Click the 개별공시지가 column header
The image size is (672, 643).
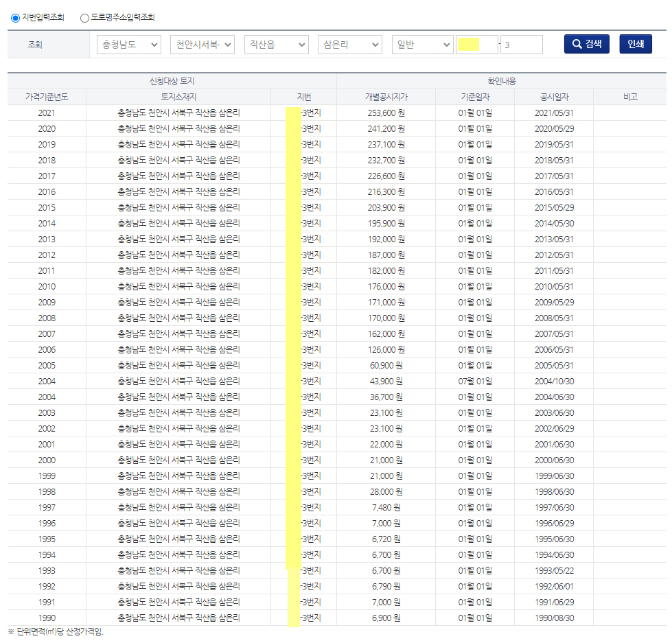tap(386, 97)
